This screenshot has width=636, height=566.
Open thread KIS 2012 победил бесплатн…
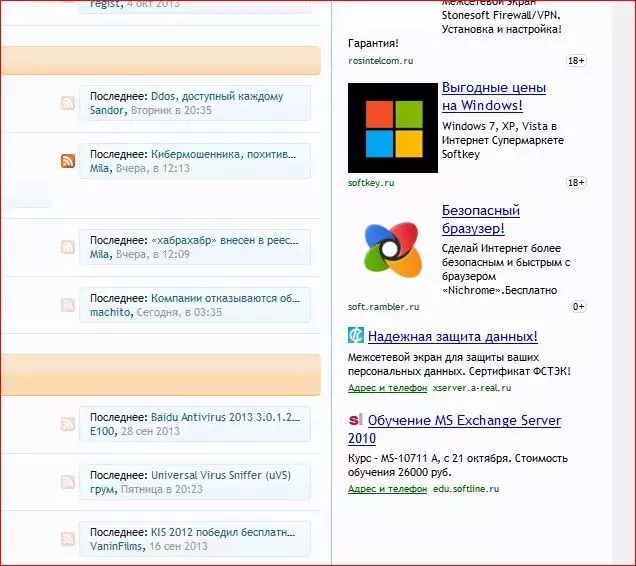coord(223,532)
